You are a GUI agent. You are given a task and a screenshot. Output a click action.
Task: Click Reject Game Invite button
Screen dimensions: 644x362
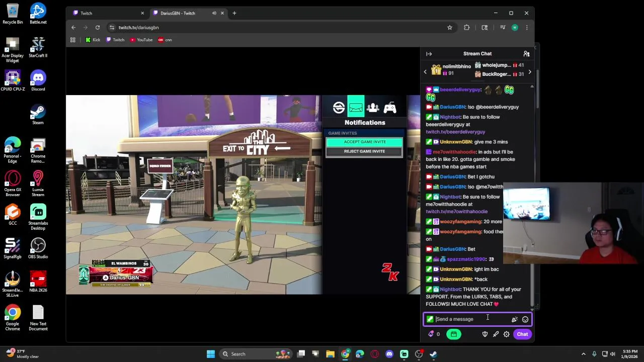tap(365, 151)
